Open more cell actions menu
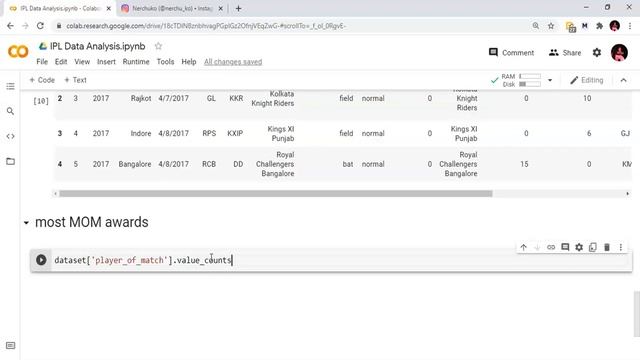The height and width of the screenshot is (360, 640). [x=621, y=247]
